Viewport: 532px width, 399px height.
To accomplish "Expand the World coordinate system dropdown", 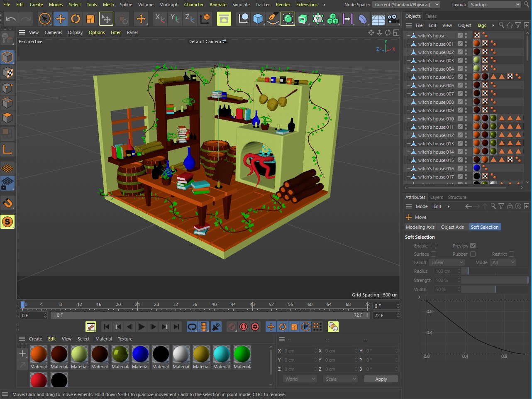I will 300,379.
